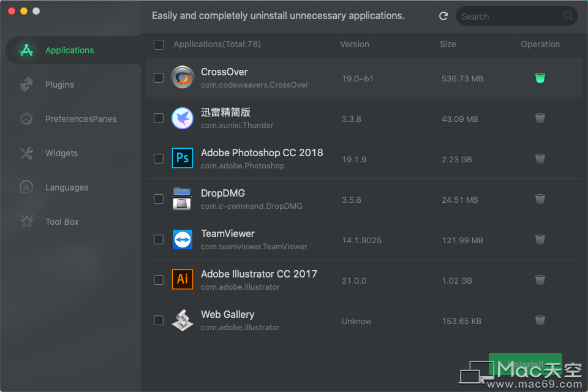Viewport: 588px width, 392px height.
Task: Click the Web Gallery app icon
Action: click(x=183, y=320)
